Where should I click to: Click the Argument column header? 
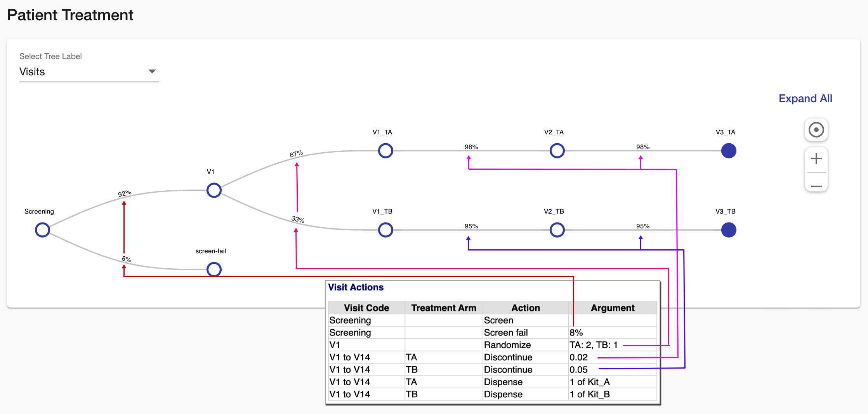point(613,308)
